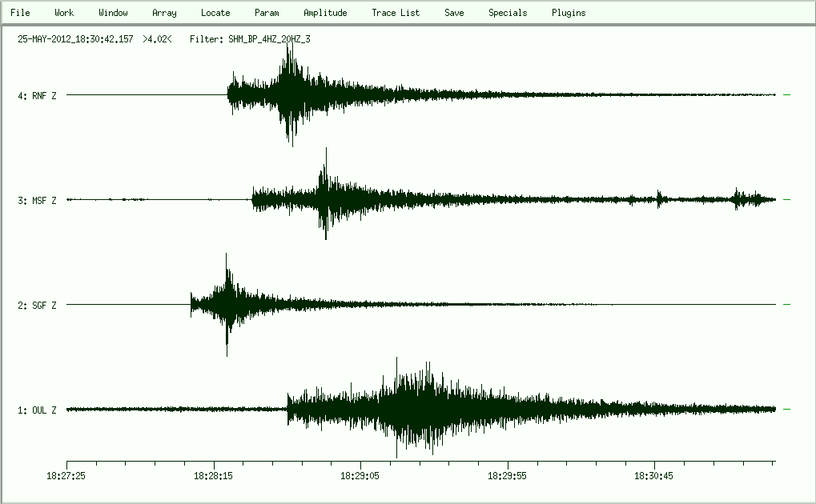This screenshot has height=504, width=816.
Task: Open the File menu
Action: coord(20,13)
